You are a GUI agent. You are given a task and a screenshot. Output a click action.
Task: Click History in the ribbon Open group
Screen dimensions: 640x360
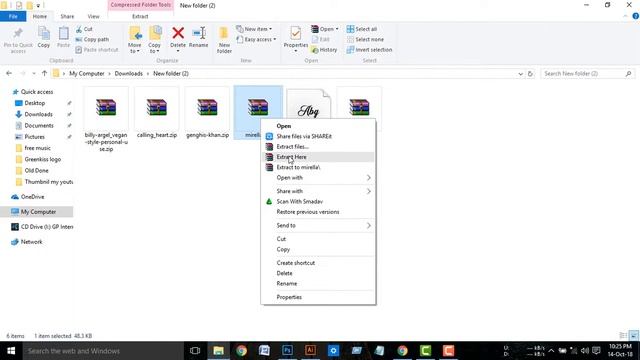click(x=324, y=50)
